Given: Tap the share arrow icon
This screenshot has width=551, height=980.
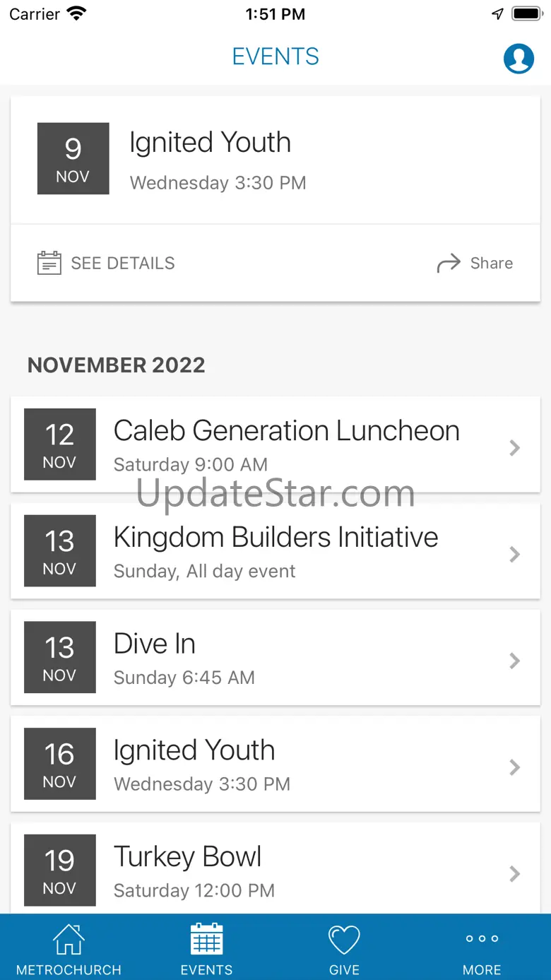Looking at the screenshot, I should tap(449, 264).
